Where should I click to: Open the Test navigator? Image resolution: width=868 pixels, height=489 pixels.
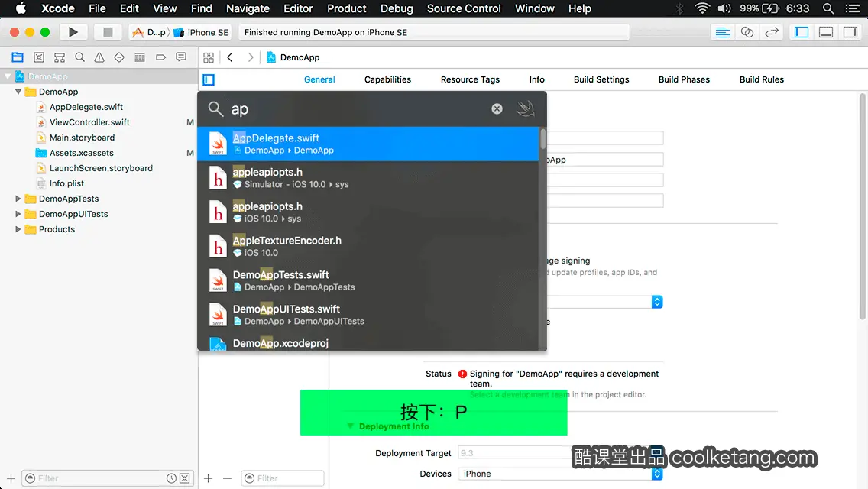pos(119,57)
